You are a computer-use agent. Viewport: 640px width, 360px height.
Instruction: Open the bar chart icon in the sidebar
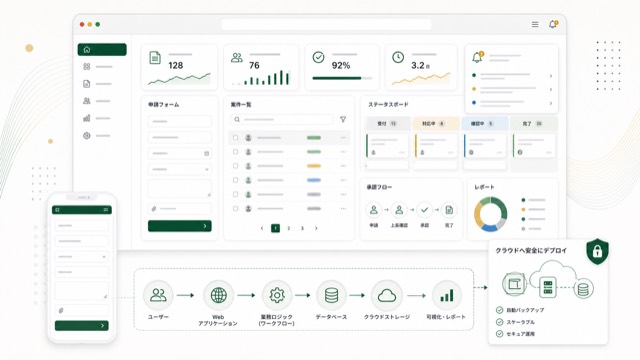87,118
